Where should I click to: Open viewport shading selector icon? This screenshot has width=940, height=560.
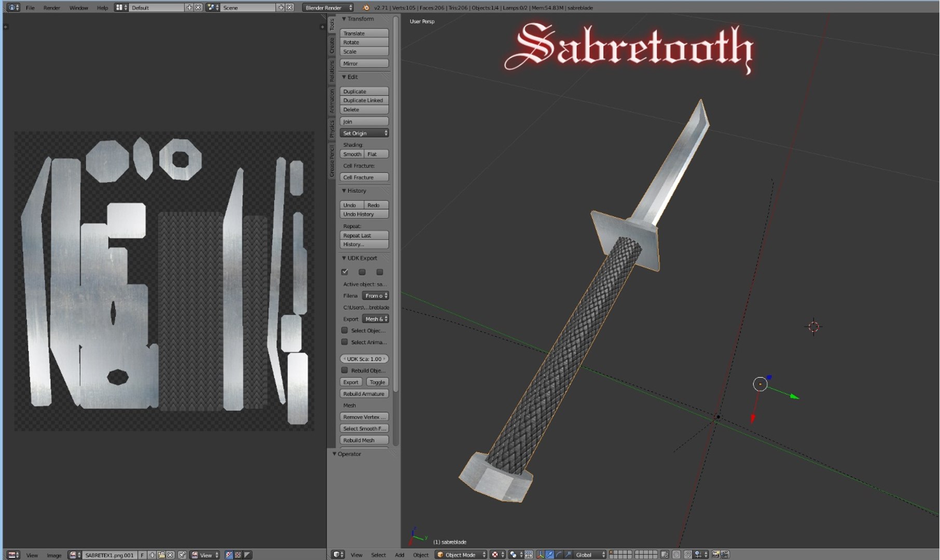[498, 555]
